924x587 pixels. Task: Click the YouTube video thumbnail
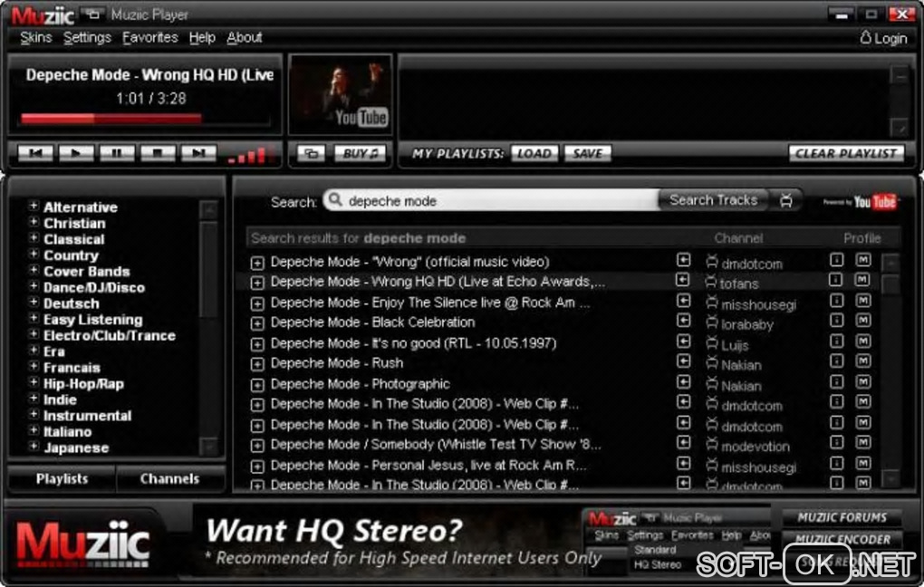(x=341, y=95)
